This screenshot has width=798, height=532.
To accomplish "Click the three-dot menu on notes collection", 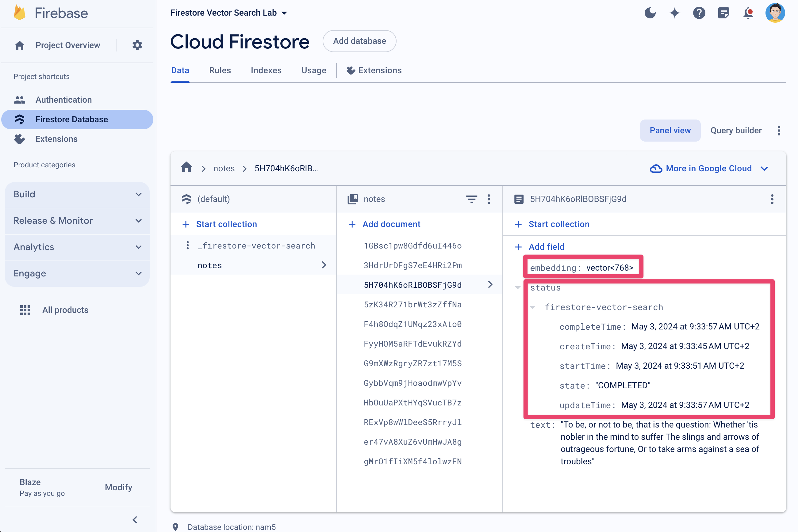I will point(490,199).
